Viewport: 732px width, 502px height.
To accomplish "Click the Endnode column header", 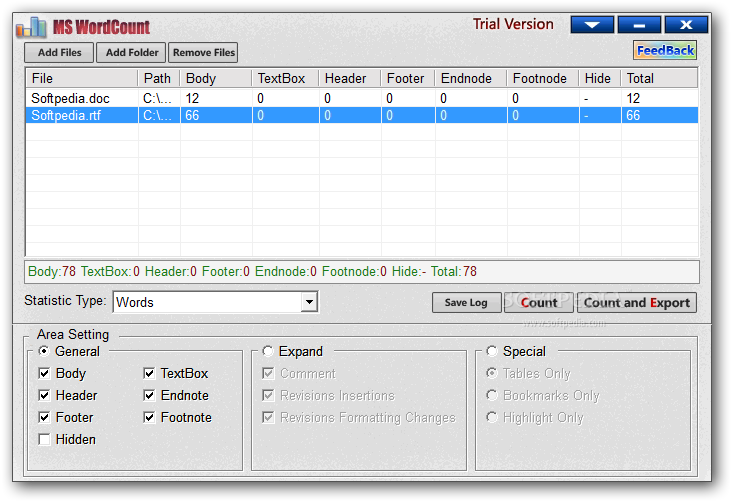I will (471, 78).
